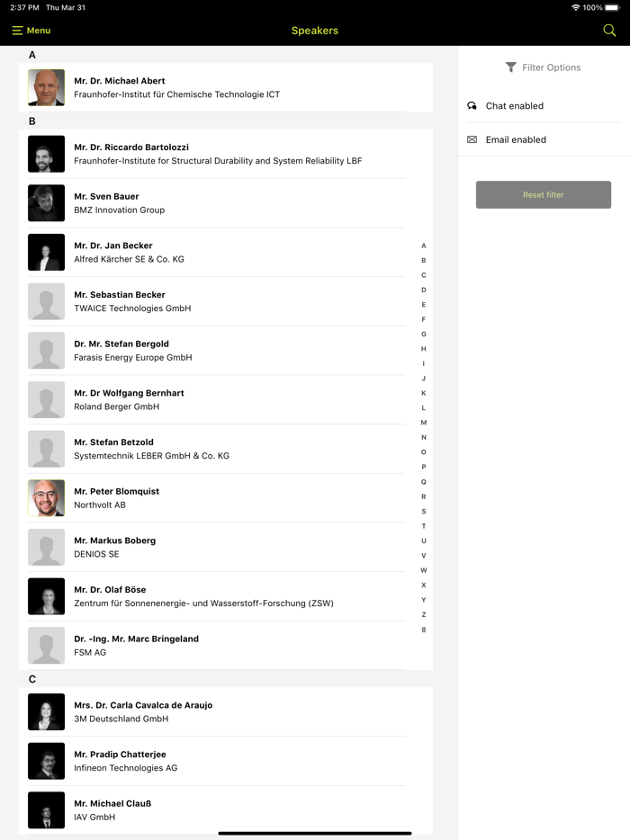Jump to letter S in index
630x840 pixels.
click(424, 512)
